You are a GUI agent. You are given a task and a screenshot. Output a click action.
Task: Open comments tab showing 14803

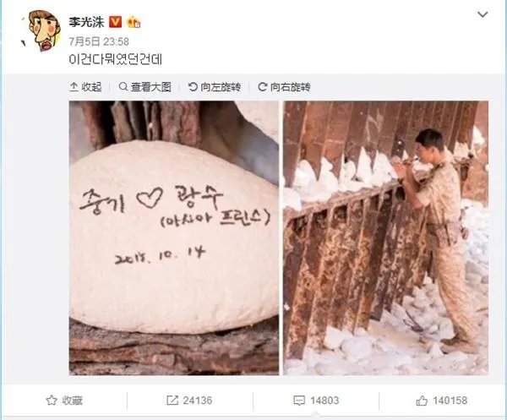[316, 401]
